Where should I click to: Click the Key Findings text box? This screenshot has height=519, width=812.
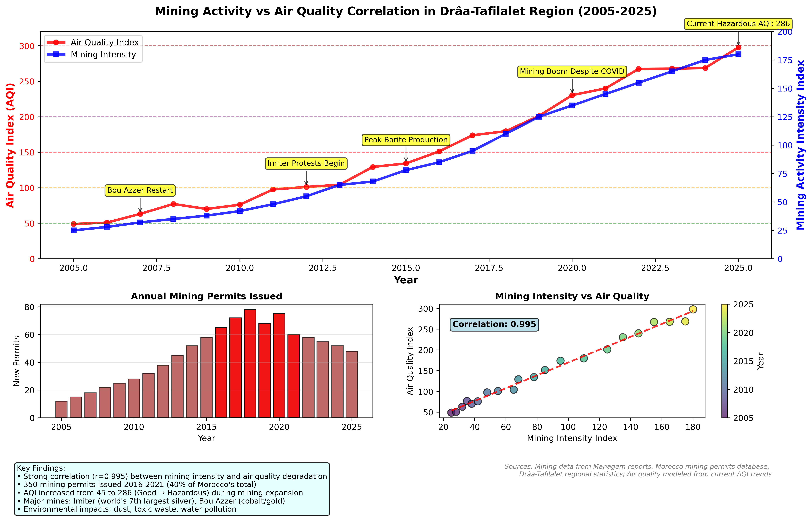click(x=172, y=489)
